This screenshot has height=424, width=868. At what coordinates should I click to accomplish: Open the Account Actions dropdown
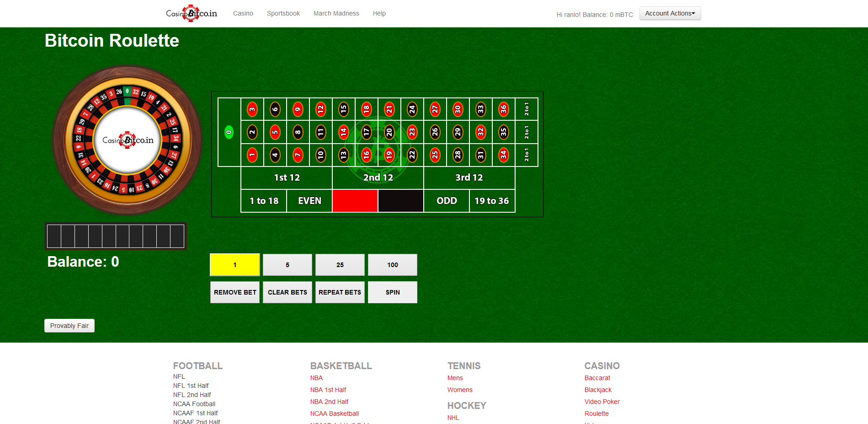coord(670,13)
